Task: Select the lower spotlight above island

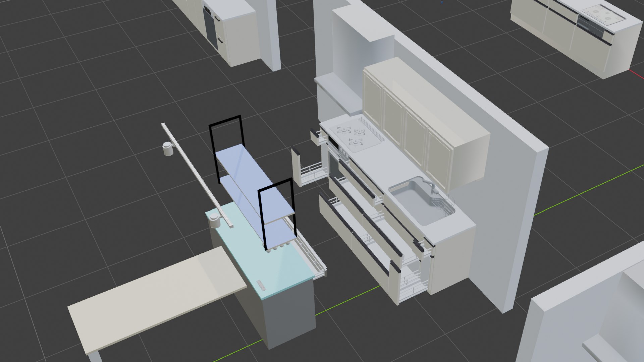Action: pos(214,221)
